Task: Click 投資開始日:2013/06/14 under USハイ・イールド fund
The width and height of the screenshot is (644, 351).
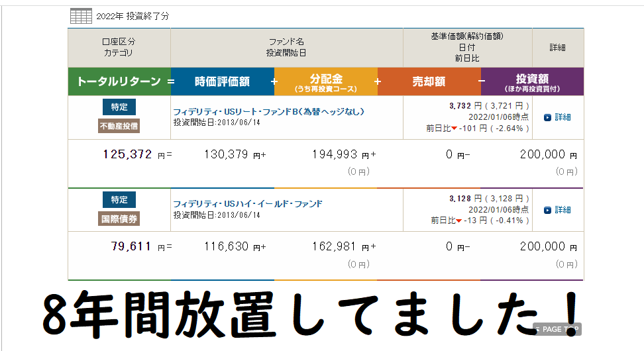Action: point(217,215)
